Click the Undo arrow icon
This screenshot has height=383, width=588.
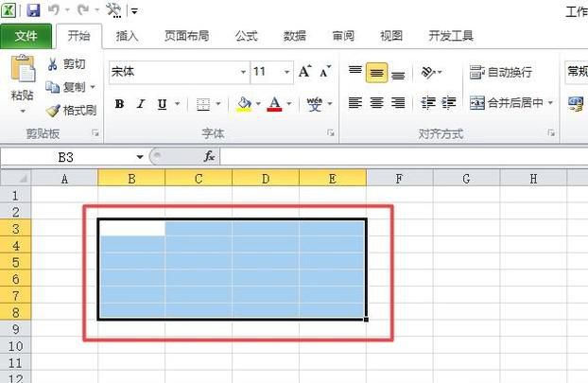(x=53, y=10)
